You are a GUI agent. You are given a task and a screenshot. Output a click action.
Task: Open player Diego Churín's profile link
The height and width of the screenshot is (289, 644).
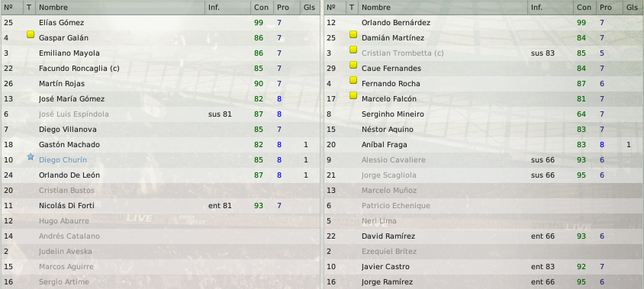(x=63, y=159)
